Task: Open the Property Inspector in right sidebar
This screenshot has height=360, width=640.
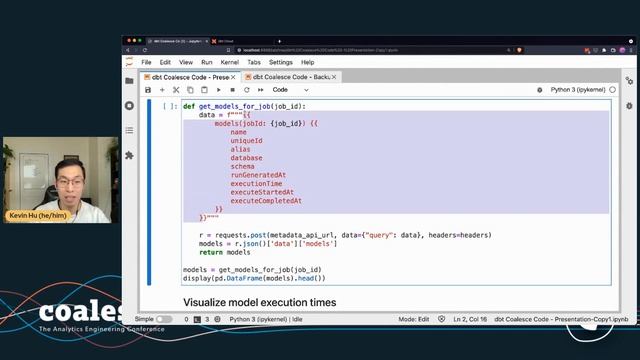Action: 629,81
